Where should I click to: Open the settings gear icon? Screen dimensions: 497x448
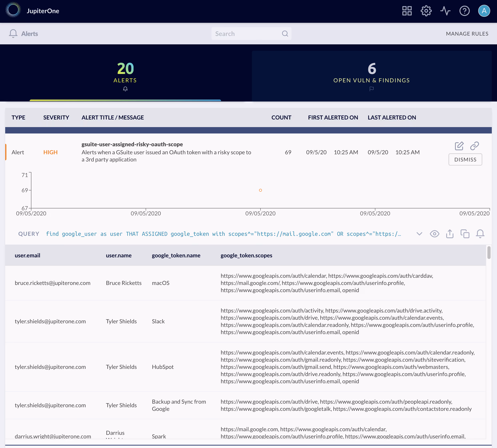pyautogui.click(x=426, y=11)
